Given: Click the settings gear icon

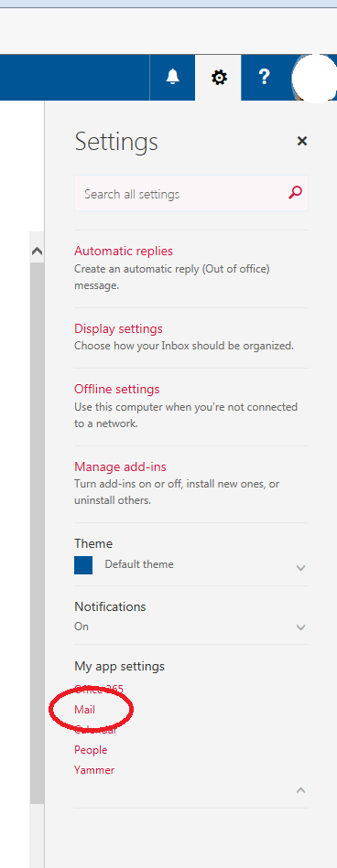Looking at the screenshot, I should (x=219, y=78).
